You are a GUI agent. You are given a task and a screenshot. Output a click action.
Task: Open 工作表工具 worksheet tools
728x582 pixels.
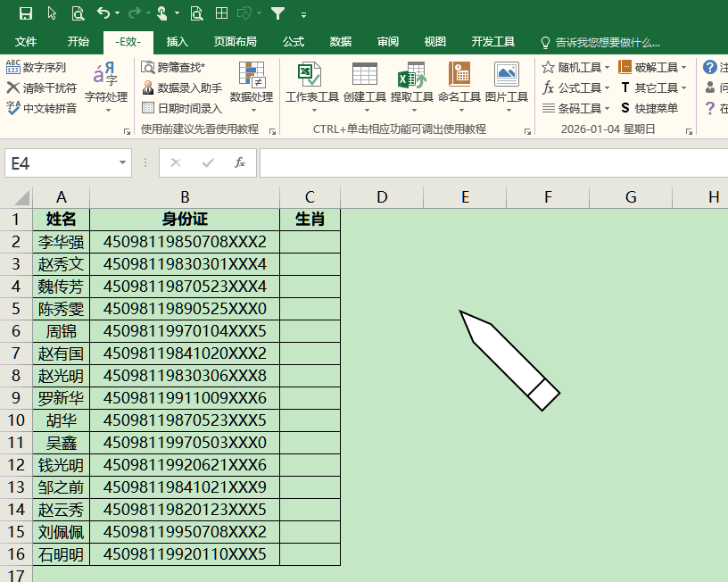click(x=311, y=84)
